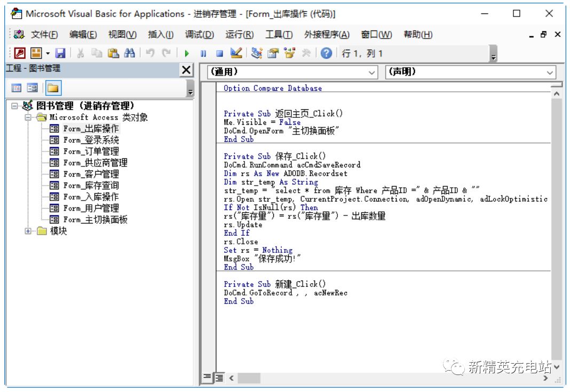The image size is (570, 392).
Task: Select Form_出库操作 in project tree
Action: pos(91,129)
